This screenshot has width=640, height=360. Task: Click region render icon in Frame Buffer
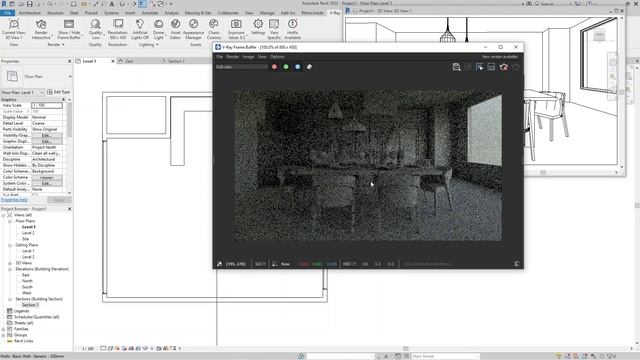(480, 67)
